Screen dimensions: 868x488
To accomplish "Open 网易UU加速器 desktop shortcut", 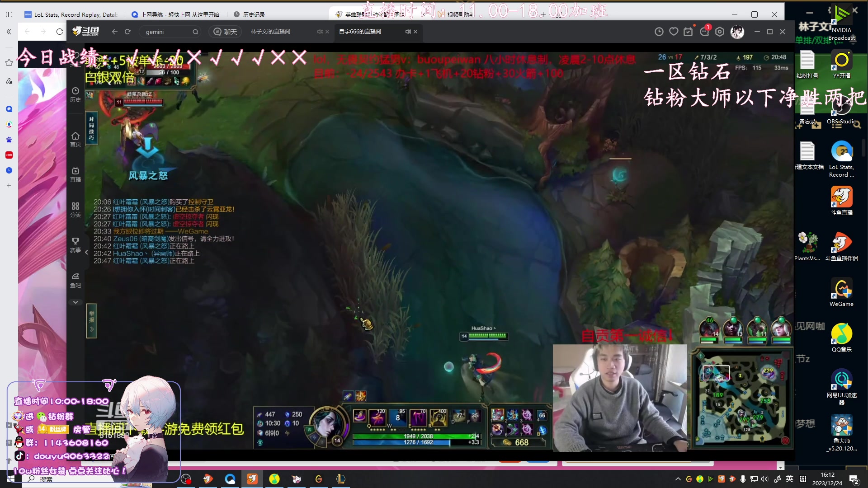I will [x=841, y=387].
